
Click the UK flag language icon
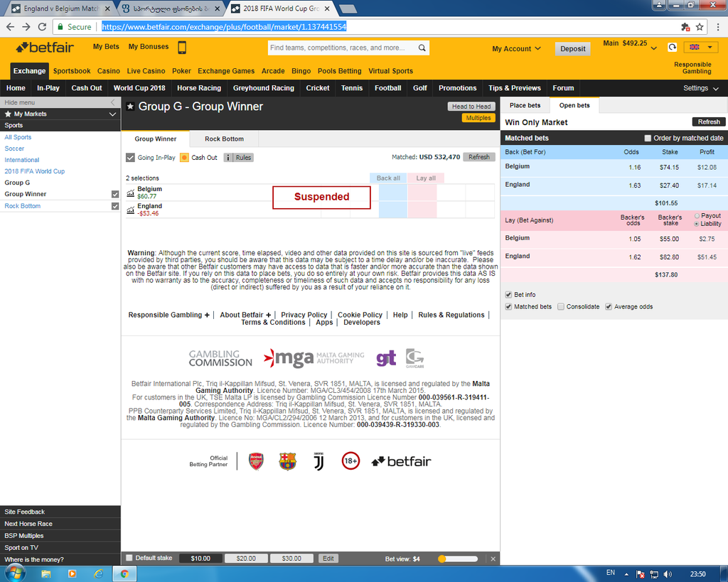tap(695, 47)
